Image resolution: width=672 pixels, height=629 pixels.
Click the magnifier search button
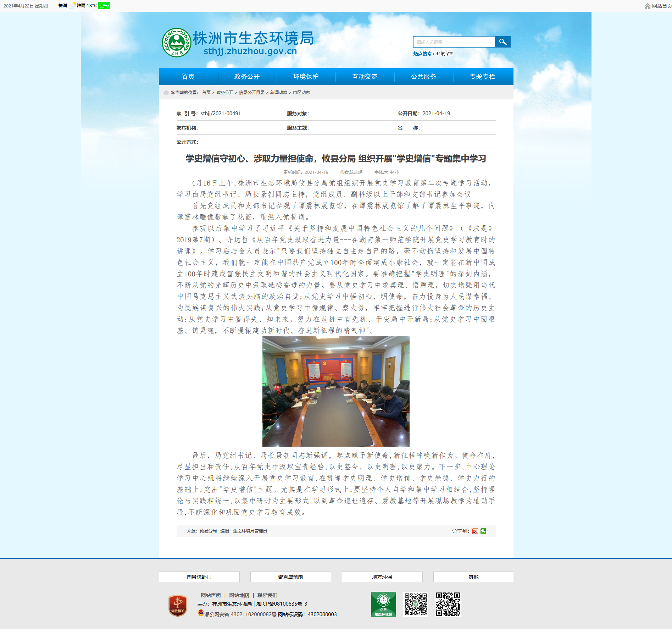coord(502,42)
